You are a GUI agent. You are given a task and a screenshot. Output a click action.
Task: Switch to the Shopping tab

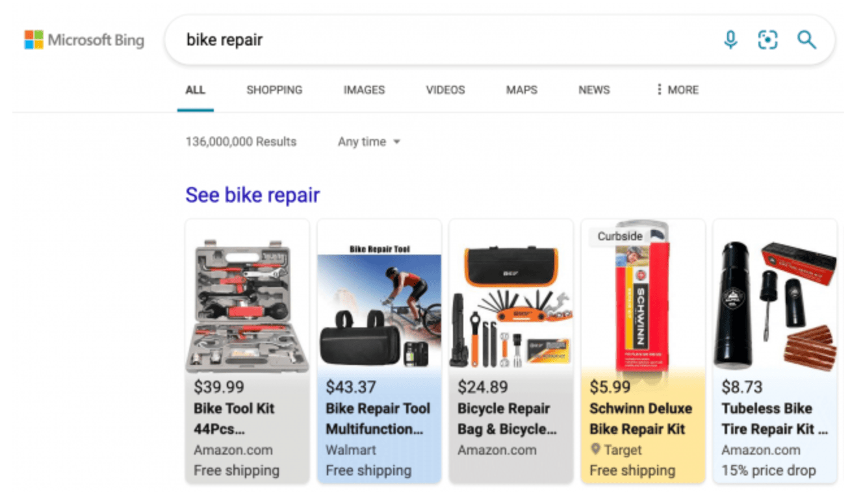point(274,90)
